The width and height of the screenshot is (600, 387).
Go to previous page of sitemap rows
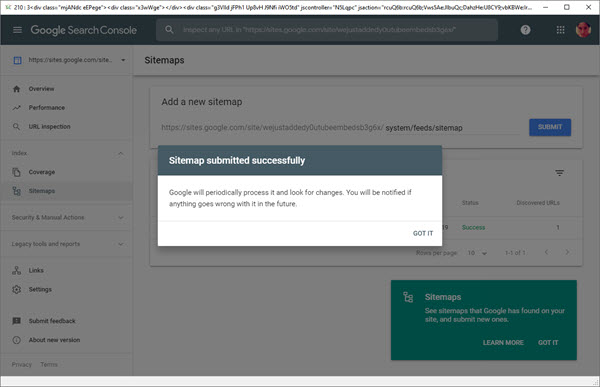546,252
